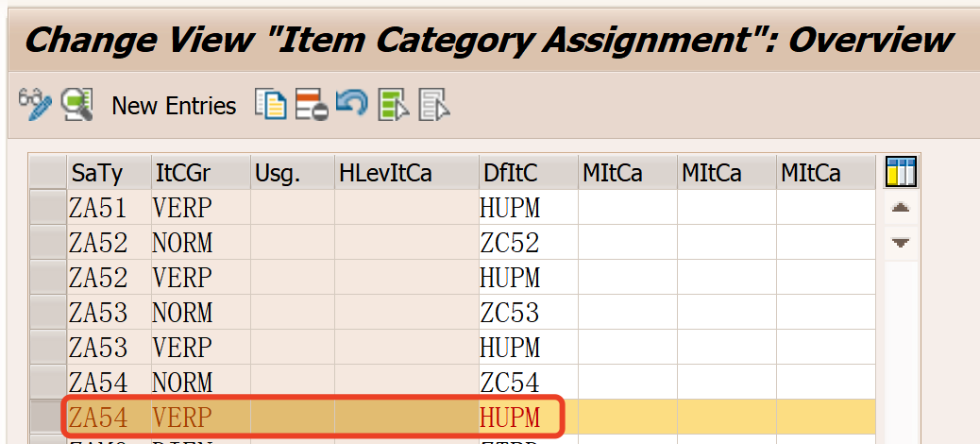
Task: Select All entries icon
Action: 394,105
